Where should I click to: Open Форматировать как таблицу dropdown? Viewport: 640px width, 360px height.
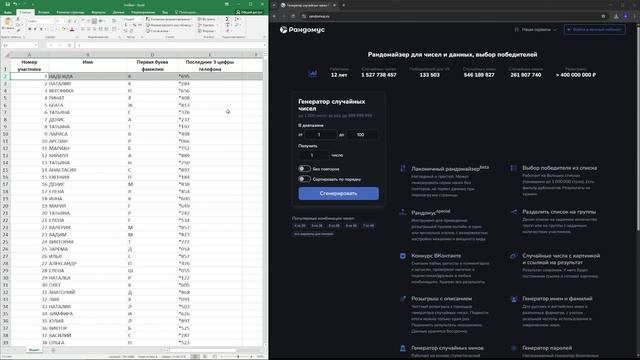(x=169, y=25)
